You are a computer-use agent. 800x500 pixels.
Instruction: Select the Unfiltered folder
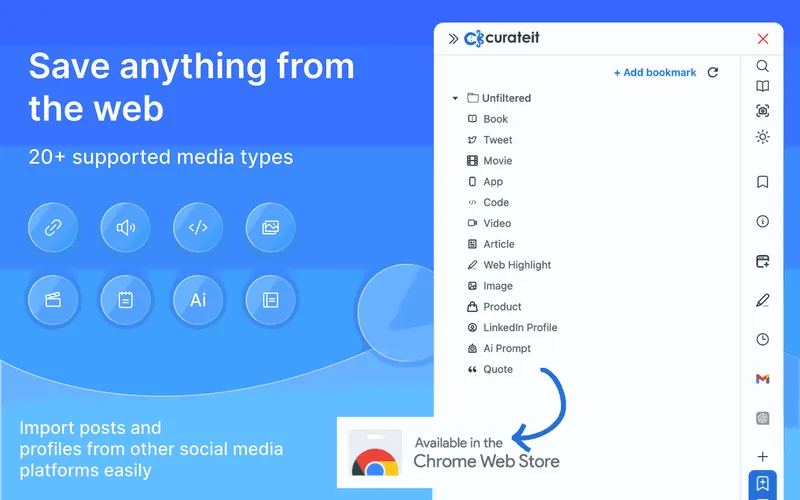pos(499,98)
